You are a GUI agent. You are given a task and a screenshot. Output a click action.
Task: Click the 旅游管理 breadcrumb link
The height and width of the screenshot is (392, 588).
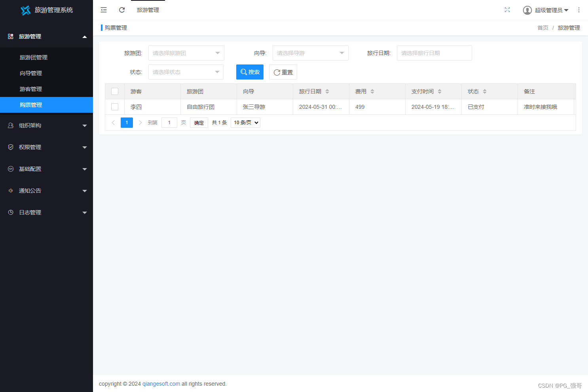(569, 28)
